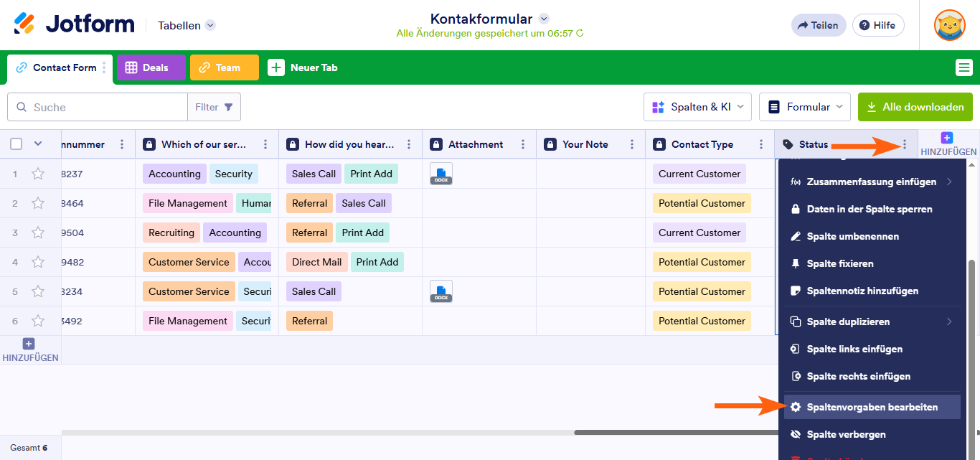Click HINZUFÜGEN plus icon to add column
The width and height of the screenshot is (980, 460).
pyautogui.click(x=946, y=139)
